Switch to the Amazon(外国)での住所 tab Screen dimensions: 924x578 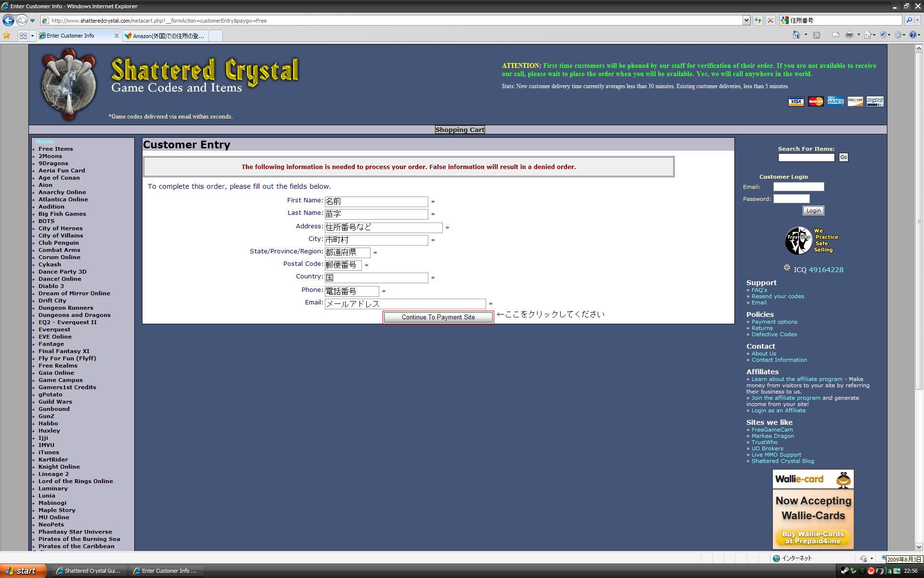165,36
